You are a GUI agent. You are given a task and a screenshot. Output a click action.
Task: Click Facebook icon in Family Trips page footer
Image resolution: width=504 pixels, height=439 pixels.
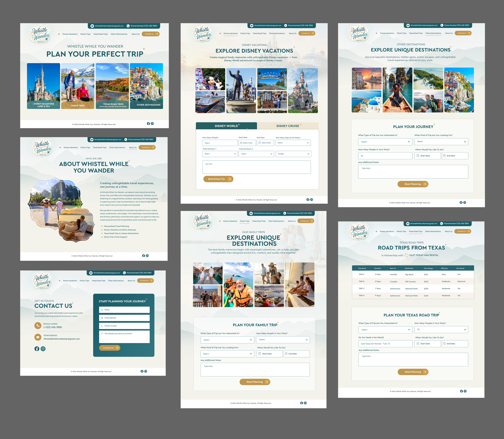pos(302,403)
